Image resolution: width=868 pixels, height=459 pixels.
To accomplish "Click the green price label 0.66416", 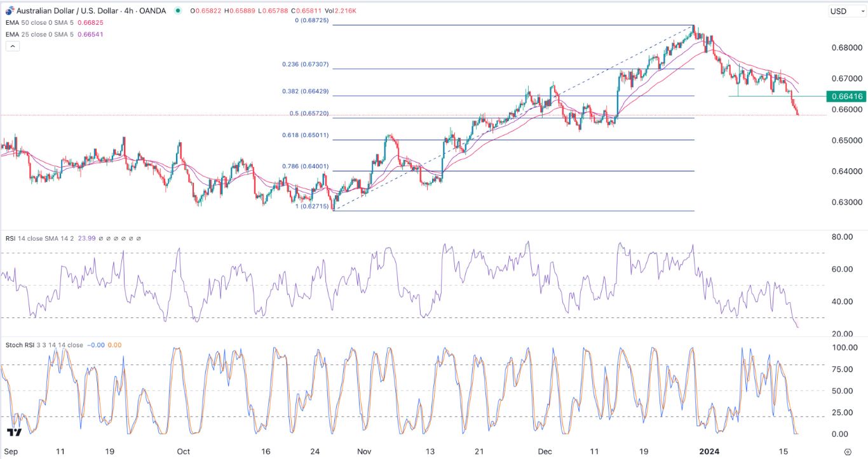I will point(847,96).
